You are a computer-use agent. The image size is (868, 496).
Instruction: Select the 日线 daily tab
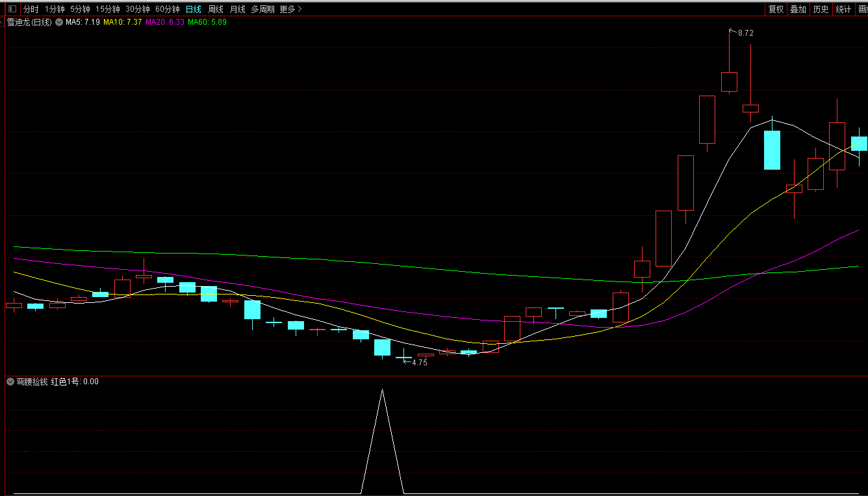194,9
